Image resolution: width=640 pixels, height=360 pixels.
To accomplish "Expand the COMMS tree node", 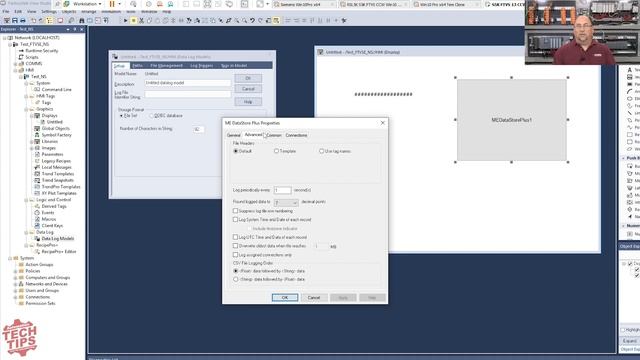I will tap(16, 64).
